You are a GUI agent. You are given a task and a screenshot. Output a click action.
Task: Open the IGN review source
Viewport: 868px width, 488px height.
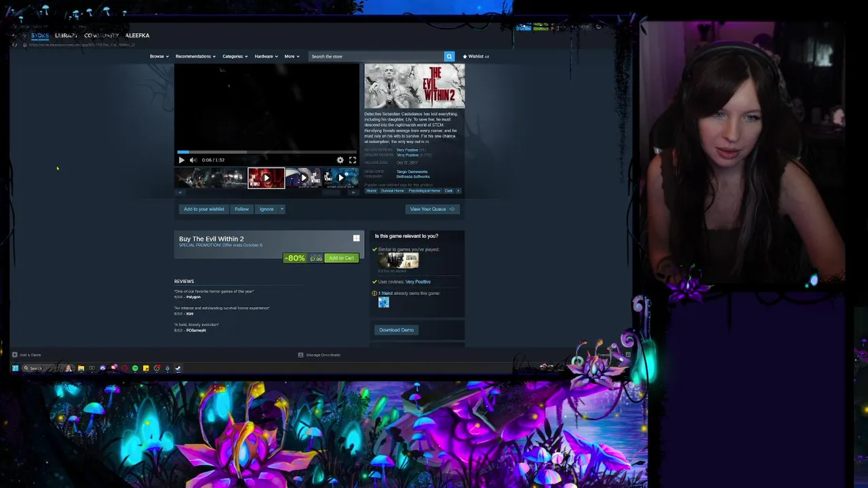(190, 314)
